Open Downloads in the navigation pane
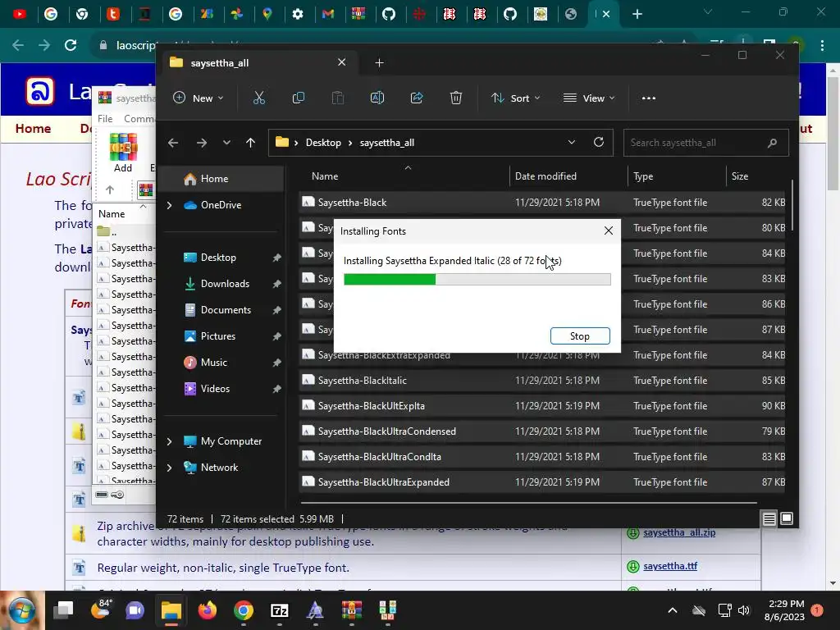The image size is (840, 630). (x=224, y=284)
